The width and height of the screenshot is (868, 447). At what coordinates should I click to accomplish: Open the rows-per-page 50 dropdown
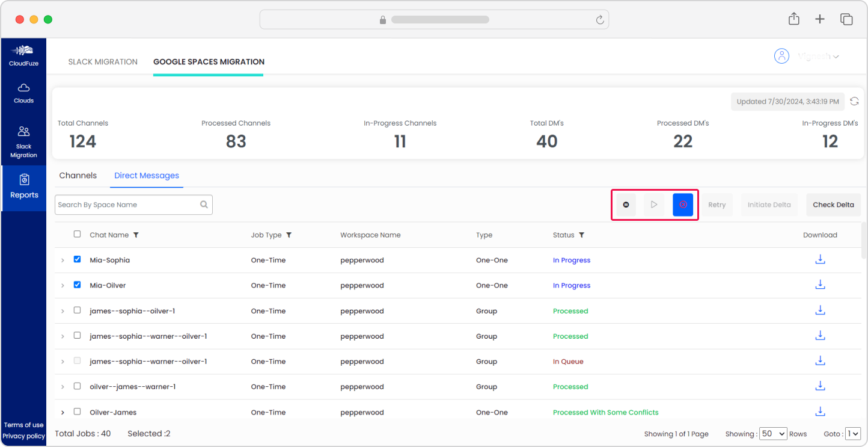click(773, 434)
